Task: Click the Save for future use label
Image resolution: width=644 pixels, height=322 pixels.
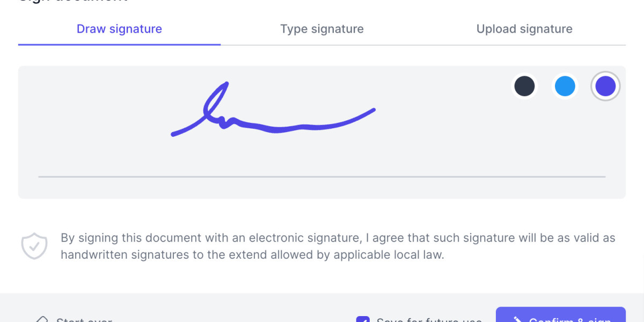Action: (x=429, y=320)
